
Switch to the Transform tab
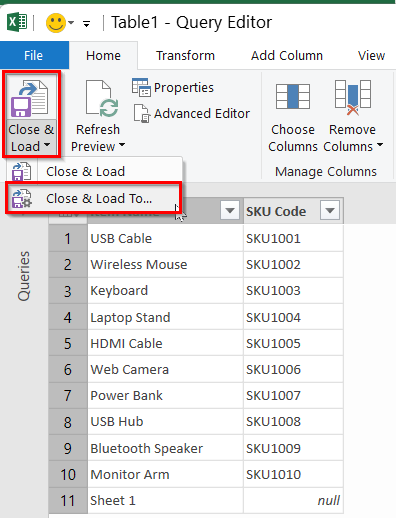point(185,55)
